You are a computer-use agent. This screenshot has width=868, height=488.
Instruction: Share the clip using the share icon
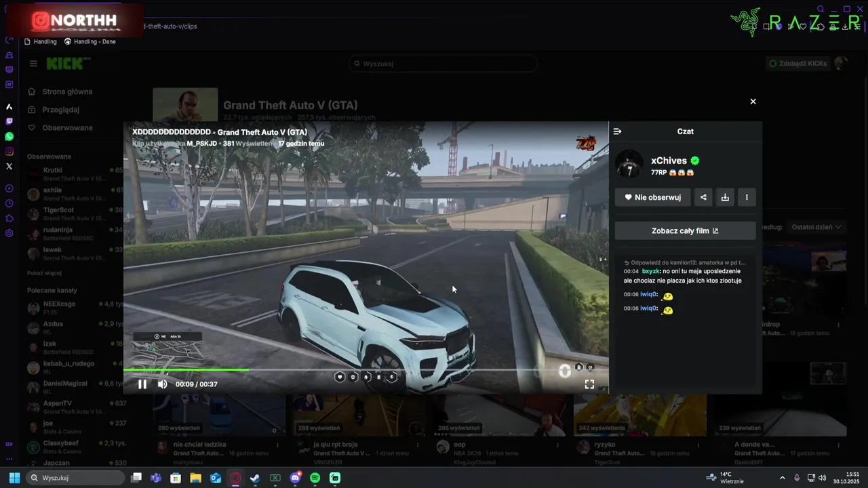pyautogui.click(x=703, y=197)
